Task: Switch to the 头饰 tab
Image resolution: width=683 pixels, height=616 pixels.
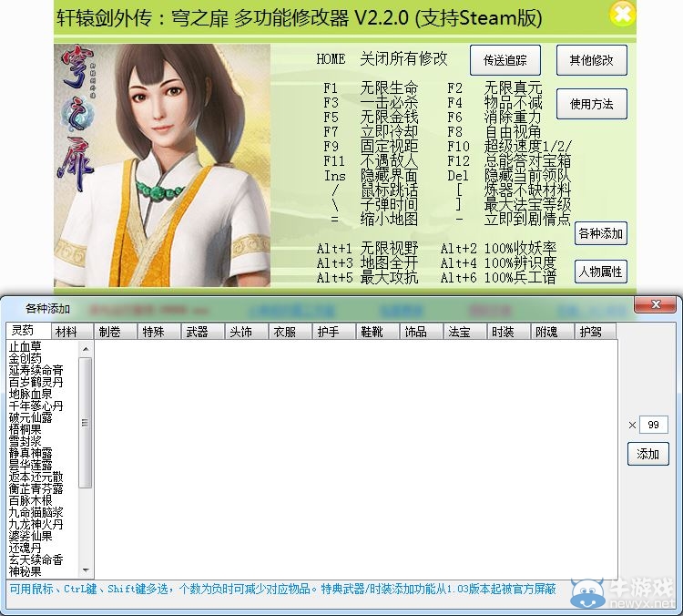Action: (247, 332)
